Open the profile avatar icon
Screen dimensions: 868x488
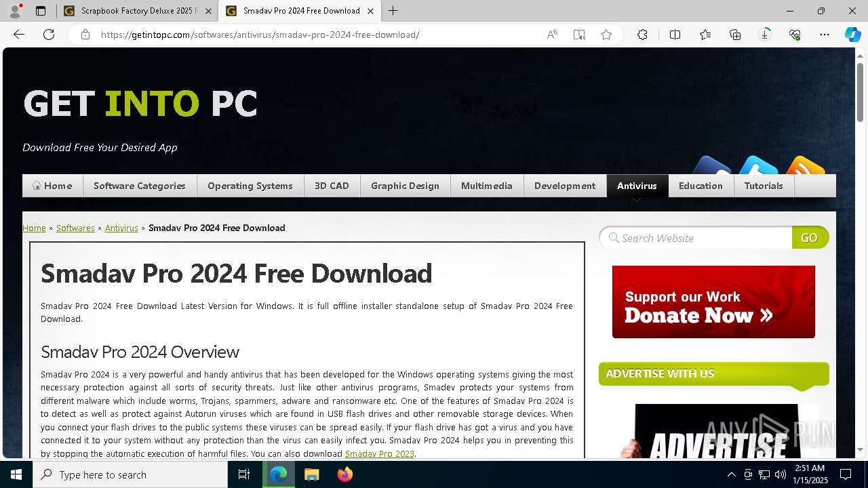click(x=15, y=11)
